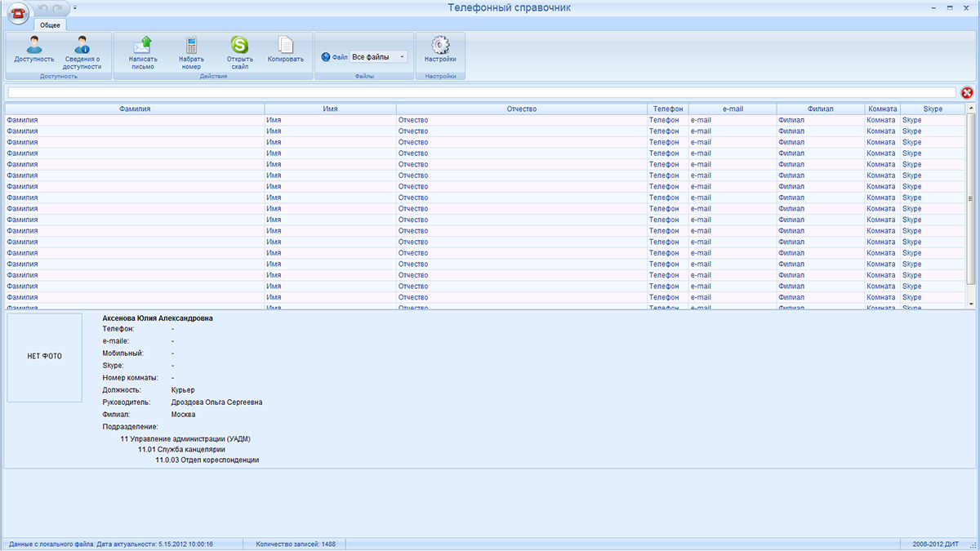
Task: Click the Подразделение label
Action: coord(130,427)
